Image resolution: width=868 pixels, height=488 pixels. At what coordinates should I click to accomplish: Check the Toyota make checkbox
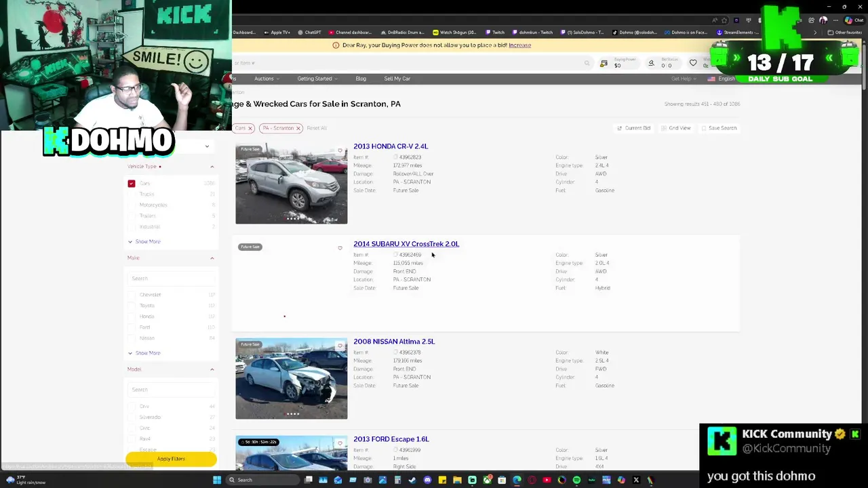point(132,306)
